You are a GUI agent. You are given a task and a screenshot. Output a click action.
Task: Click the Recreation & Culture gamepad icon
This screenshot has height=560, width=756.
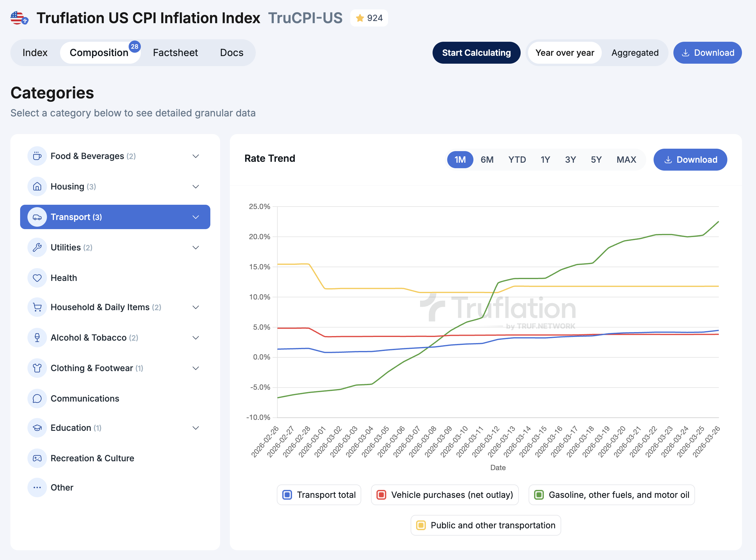pos(37,458)
